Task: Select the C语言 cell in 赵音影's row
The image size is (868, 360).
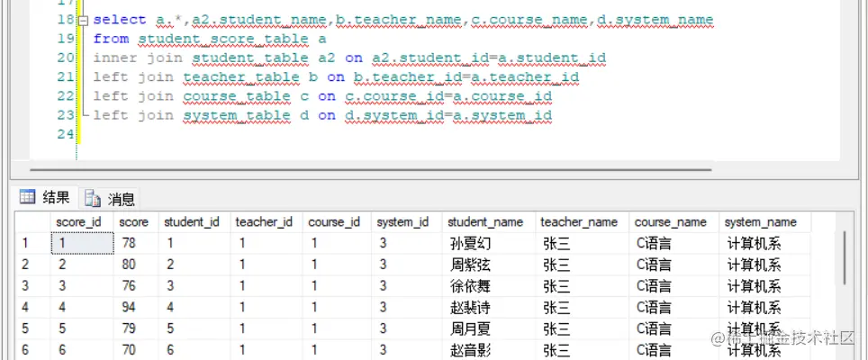Action: (674, 350)
